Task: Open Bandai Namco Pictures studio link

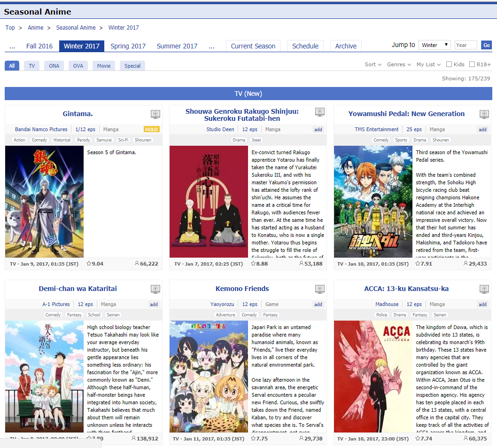Action: (x=41, y=129)
